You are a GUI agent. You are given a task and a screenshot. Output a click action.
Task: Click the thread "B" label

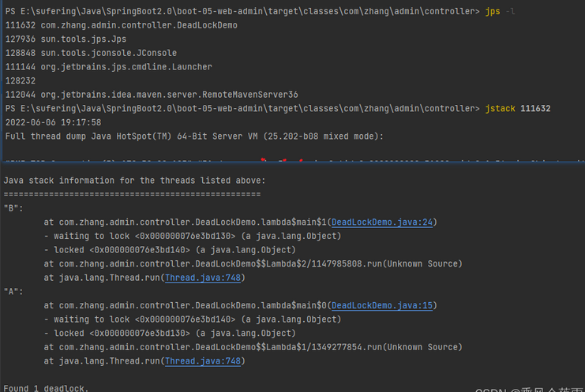[x=13, y=208]
